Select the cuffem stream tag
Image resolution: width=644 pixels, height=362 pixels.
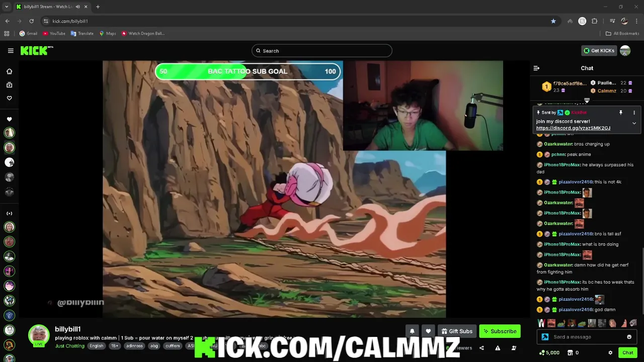[x=173, y=346]
